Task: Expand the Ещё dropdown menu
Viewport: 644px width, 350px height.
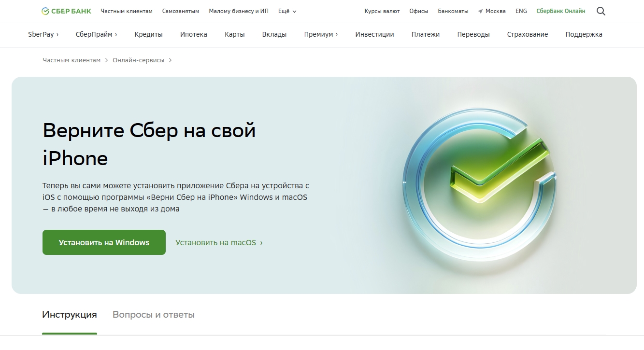Action: coord(287,11)
